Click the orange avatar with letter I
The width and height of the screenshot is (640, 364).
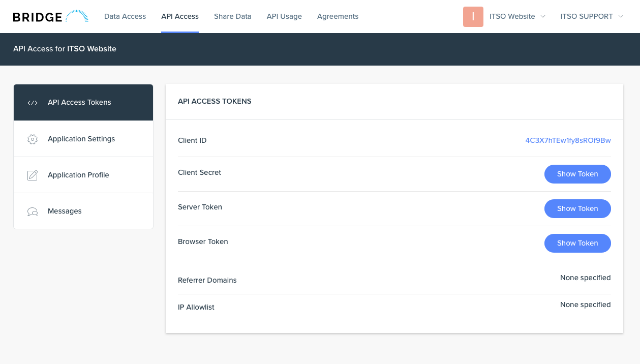tap(473, 16)
